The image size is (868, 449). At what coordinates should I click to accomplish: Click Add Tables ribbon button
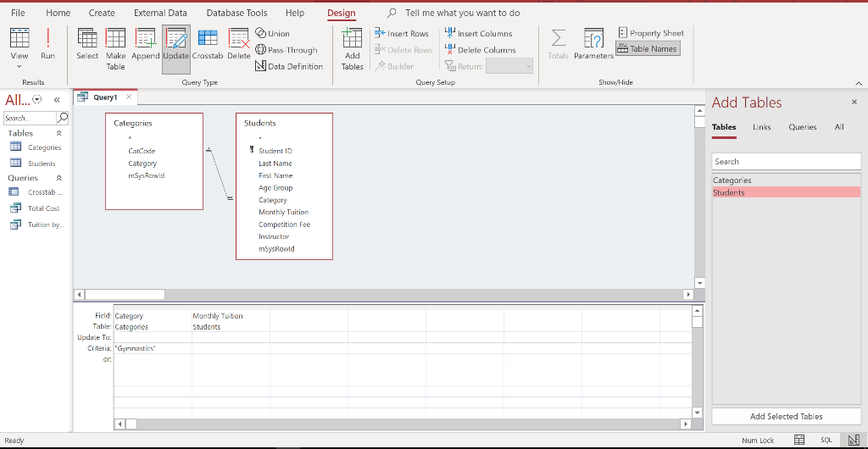pyautogui.click(x=352, y=49)
